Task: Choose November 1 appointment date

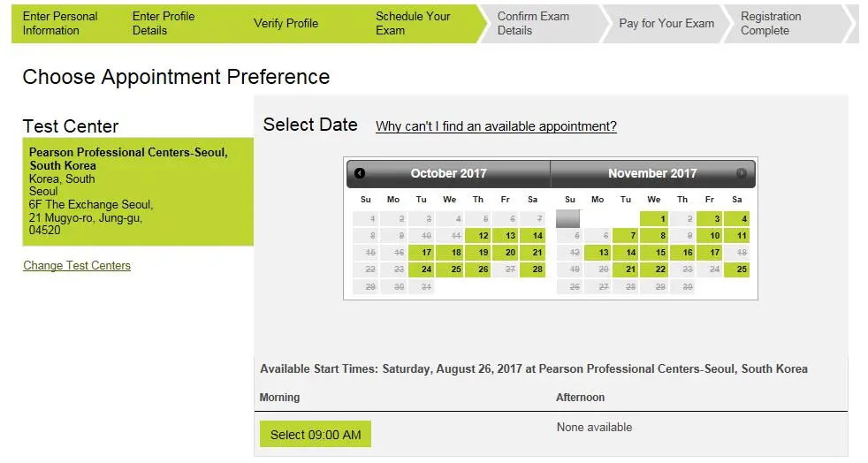Action: click(x=655, y=219)
